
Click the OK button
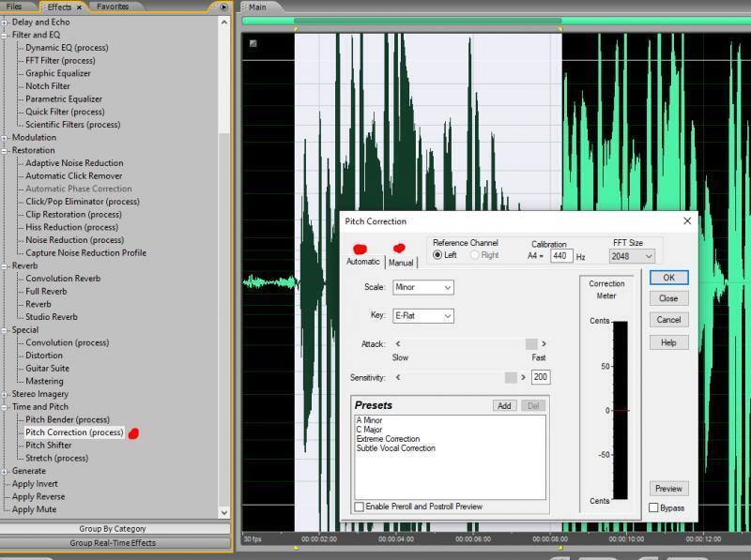pos(668,278)
